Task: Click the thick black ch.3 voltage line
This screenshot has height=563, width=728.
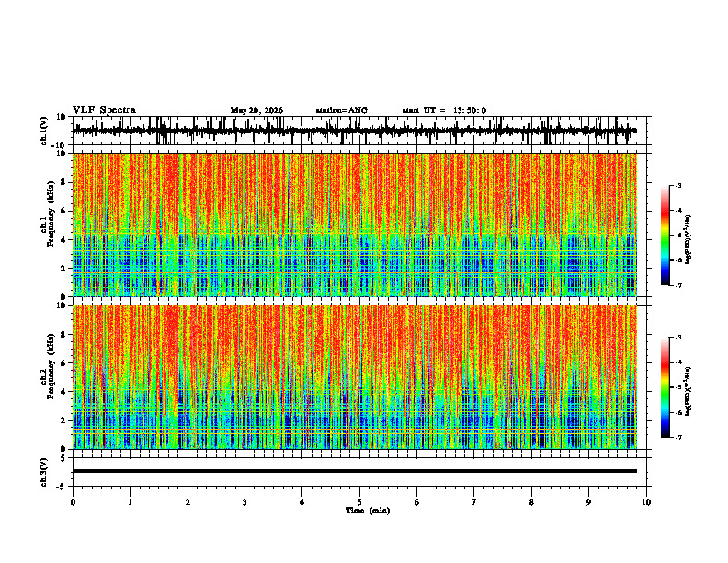Action: 355,471
